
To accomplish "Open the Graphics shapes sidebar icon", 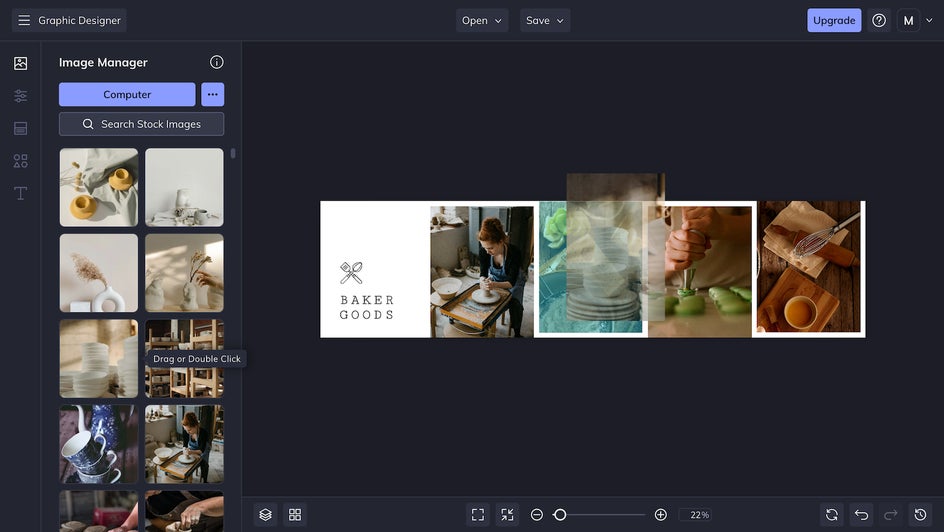I will pyautogui.click(x=20, y=161).
